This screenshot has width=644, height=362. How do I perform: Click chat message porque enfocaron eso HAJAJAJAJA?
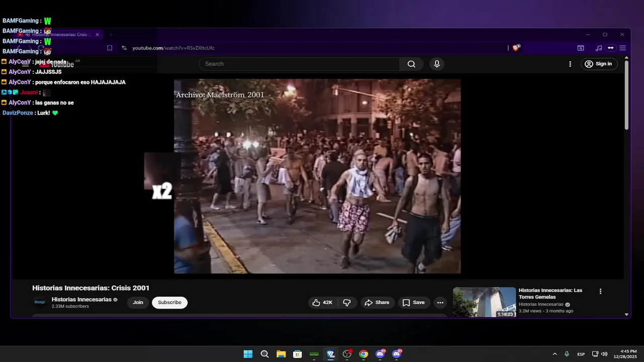[x=63, y=82]
